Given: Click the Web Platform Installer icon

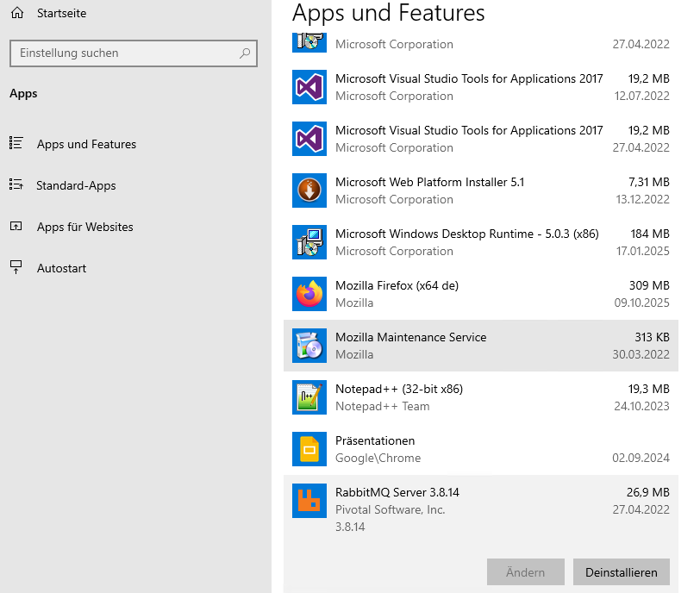Looking at the screenshot, I should pos(309,190).
